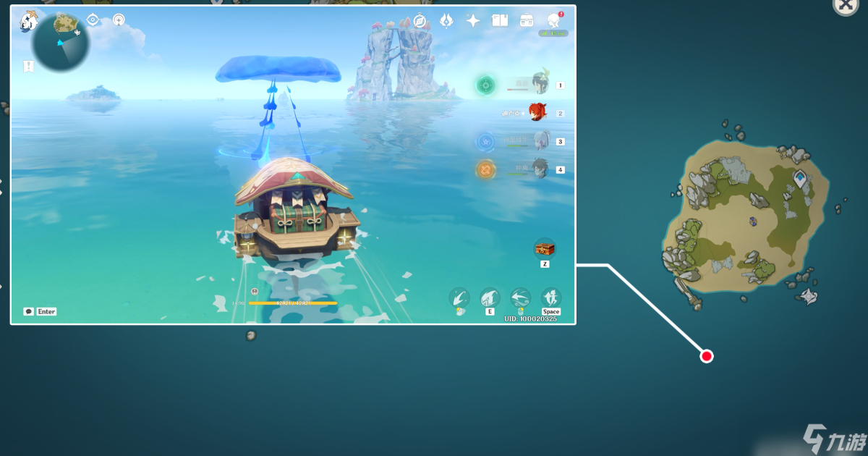The image size is (868, 456).
Task: Select the teleport waypoint on the island
Action: 800,177
